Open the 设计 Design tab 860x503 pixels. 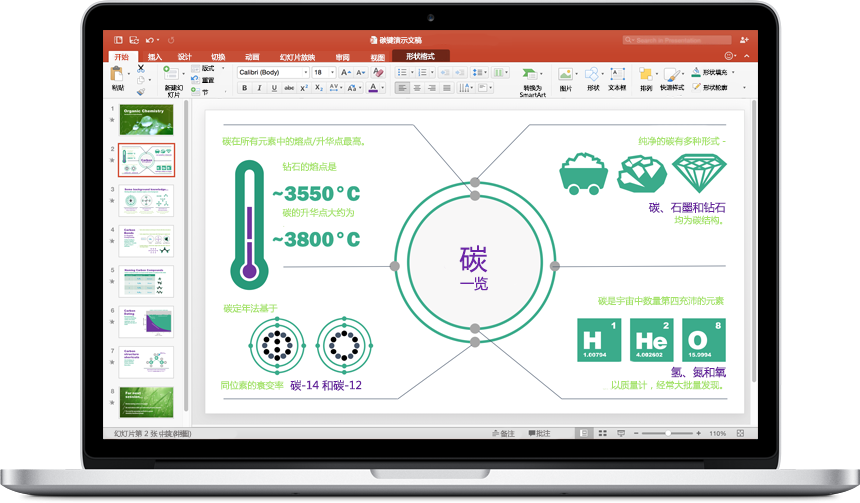185,57
